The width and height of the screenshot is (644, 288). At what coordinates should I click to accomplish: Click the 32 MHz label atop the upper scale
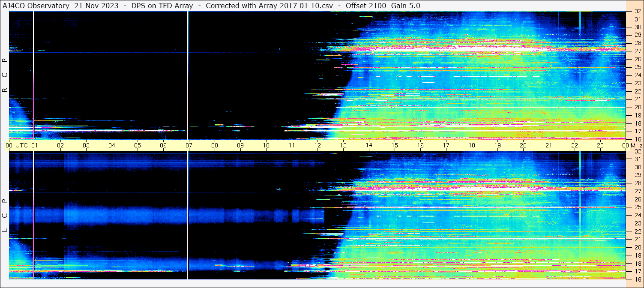(638, 12)
